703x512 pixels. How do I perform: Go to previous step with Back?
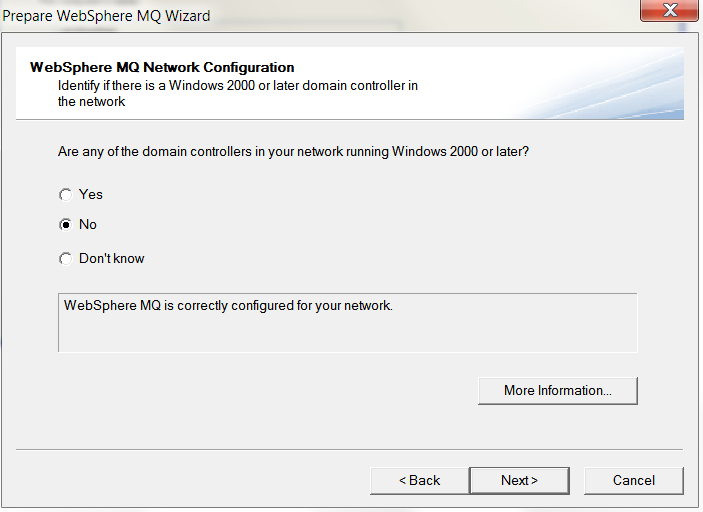click(x=420, y=481)
